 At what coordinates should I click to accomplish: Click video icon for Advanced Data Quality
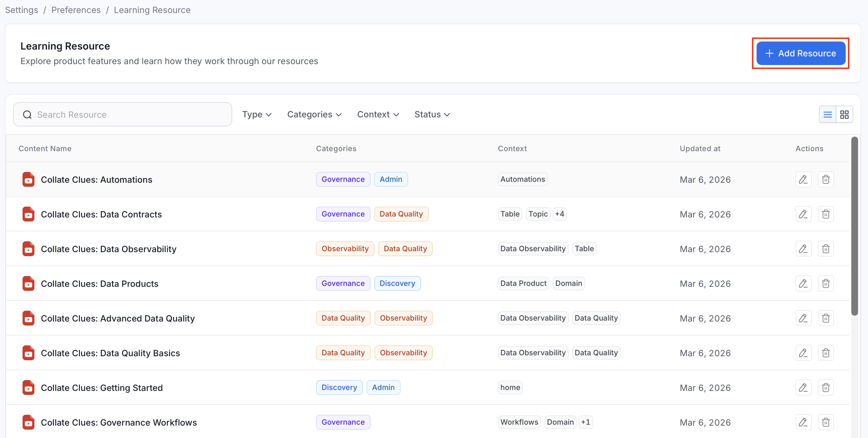(x=28, y=318)
